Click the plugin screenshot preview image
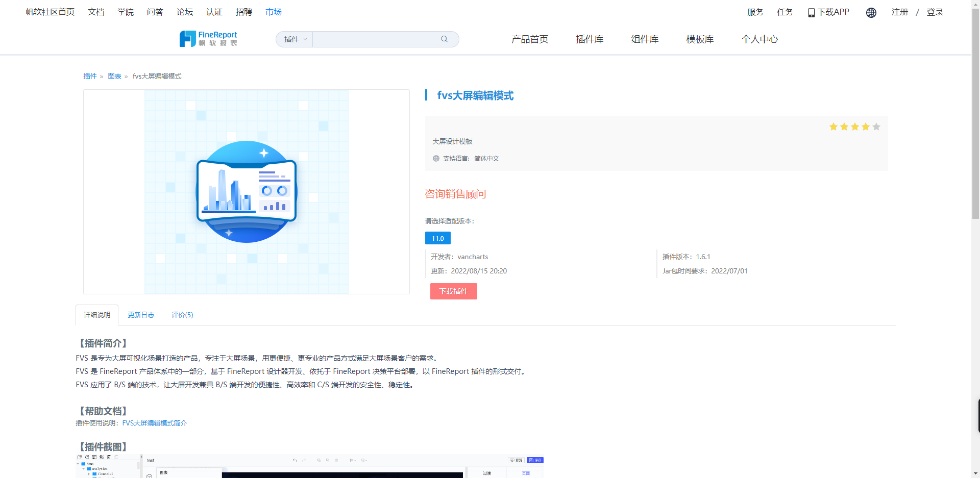 [310, 466]
